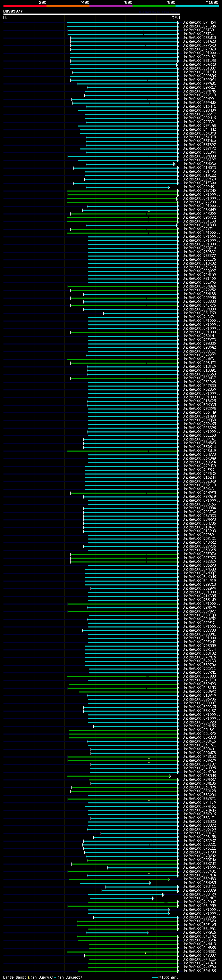Select hit label UniRef100_Q2VCJ9
Screen dimensions: 222x980
[x=199, y=95]
